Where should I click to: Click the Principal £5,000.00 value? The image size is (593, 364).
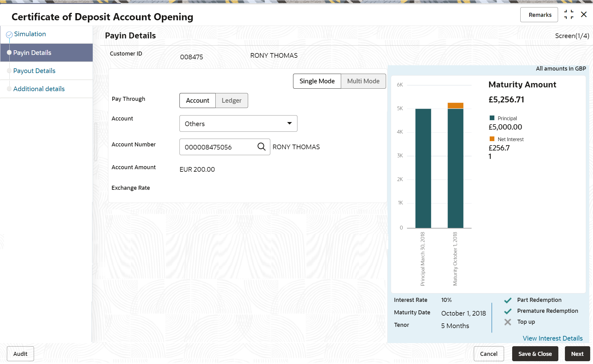point(505,127)
